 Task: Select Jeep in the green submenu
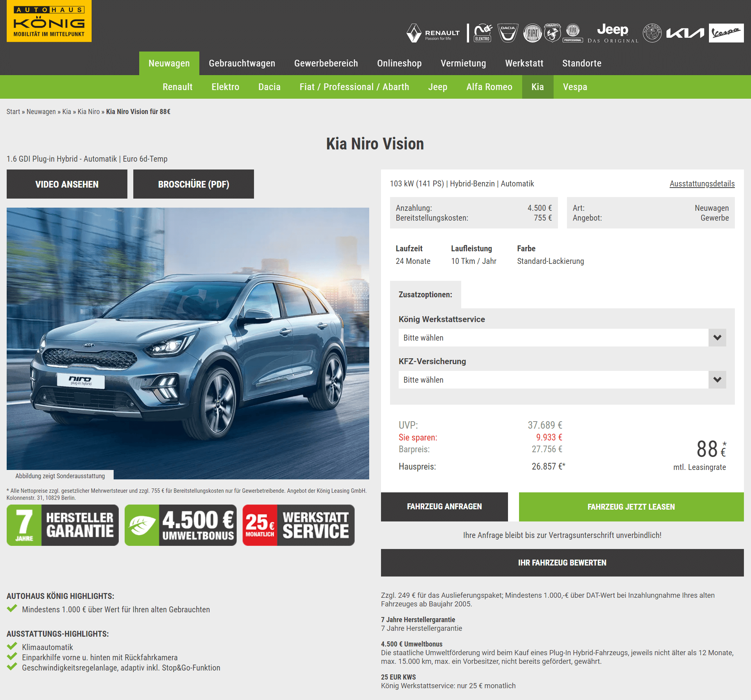click(438, 87)
